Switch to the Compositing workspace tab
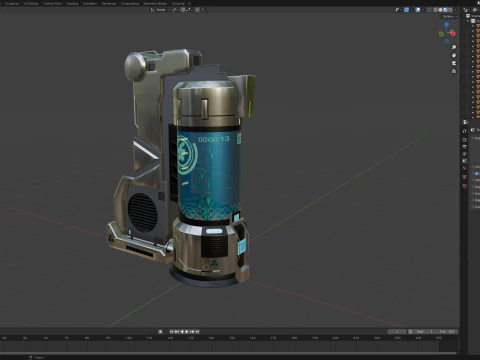 click(x=130, y=3)
